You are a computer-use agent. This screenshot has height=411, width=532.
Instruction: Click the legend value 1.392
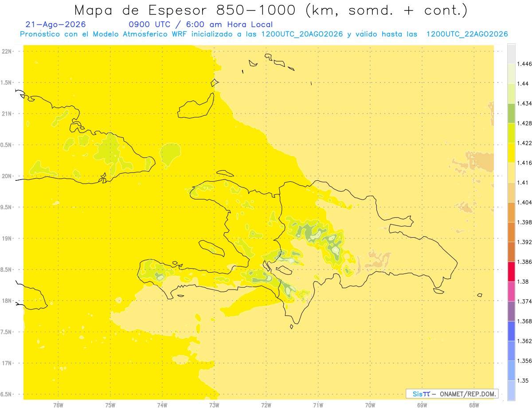tap(524, 242)
